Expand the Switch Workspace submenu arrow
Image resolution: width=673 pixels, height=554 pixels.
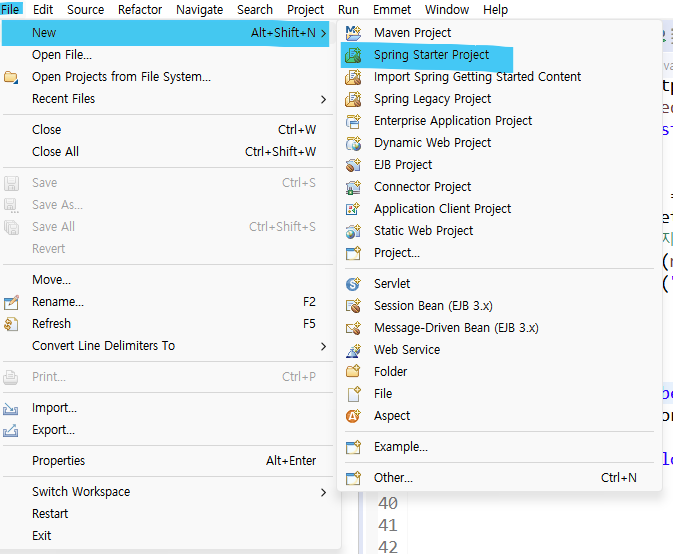pos(324,492)
